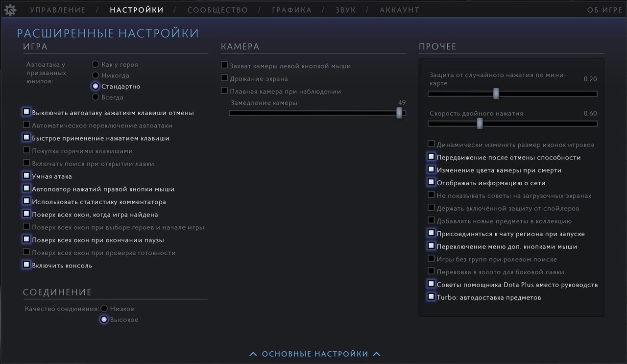Choose Никогда for summoned units autoattack
The image size is (627, 364).
pyautogui.click(x=96, y=75)
